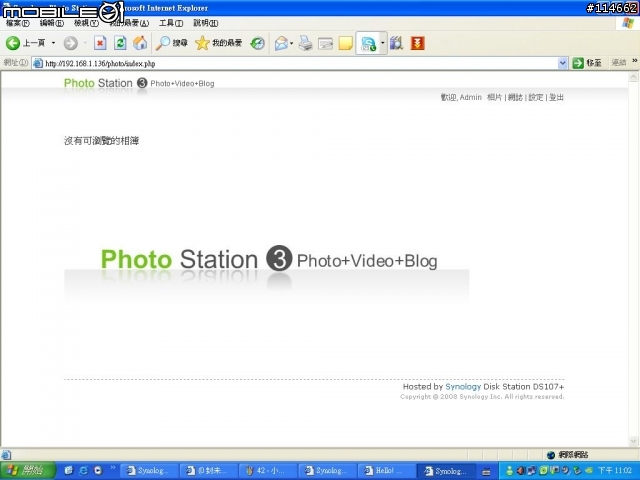
Task: Stop page loading with the red X icon
Action: [100, 43]
